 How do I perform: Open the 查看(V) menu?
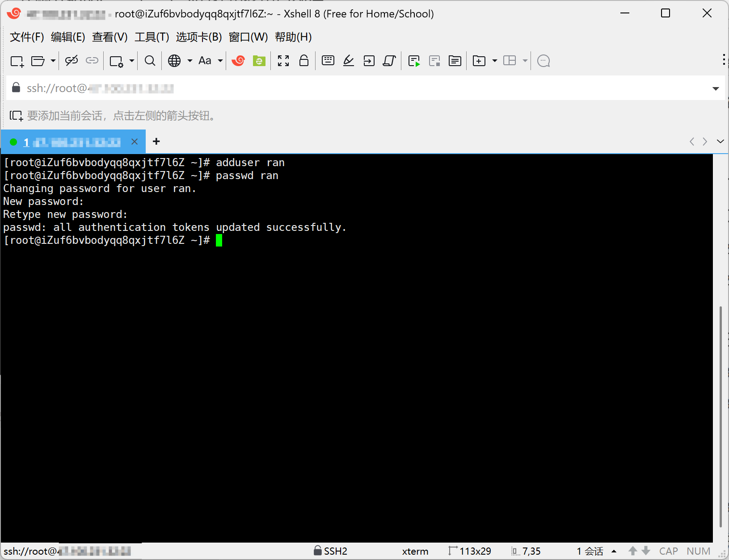pyautogui.click(x=110, y=37)
